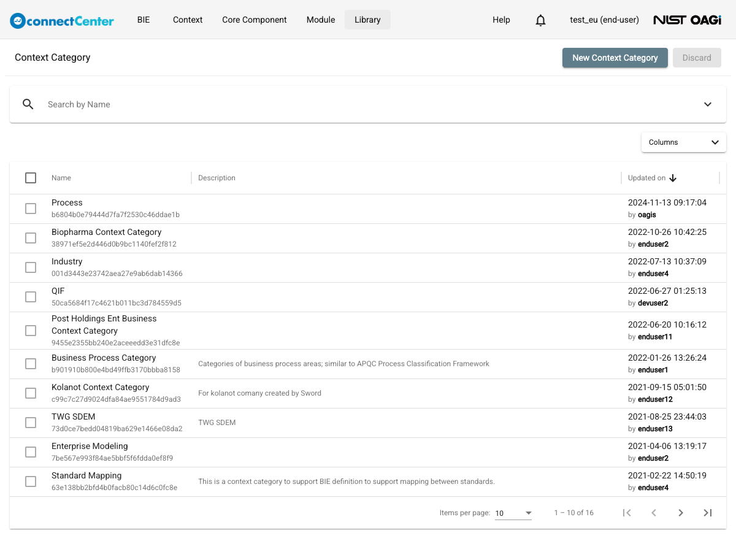This screenshot has height=560, width=736.
Task: Open the Business Process Category entry
Action: coord(104,358)
